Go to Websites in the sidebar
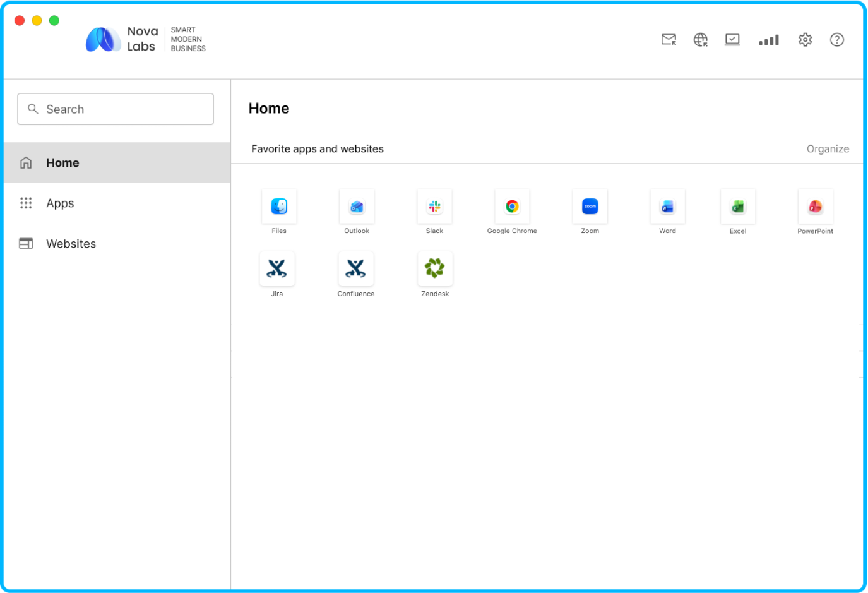This screenshot has height=593, width=868. (x=117, y=243)
